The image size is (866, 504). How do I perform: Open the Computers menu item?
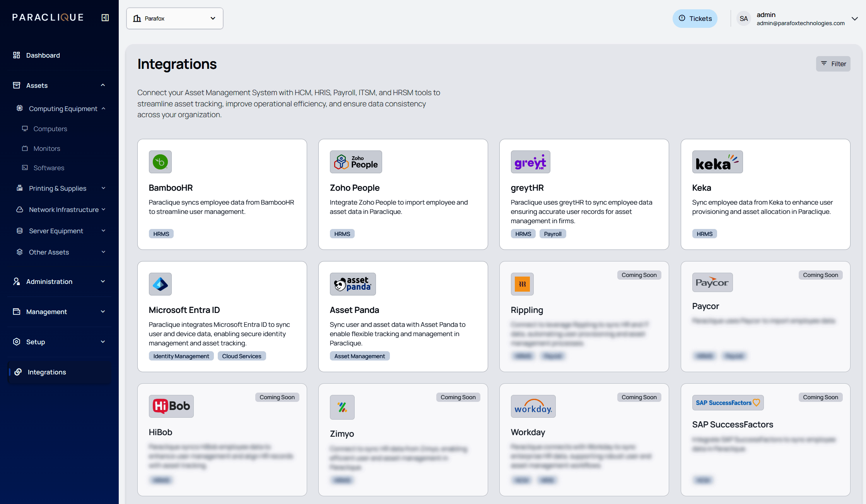(x=50, y=129)
